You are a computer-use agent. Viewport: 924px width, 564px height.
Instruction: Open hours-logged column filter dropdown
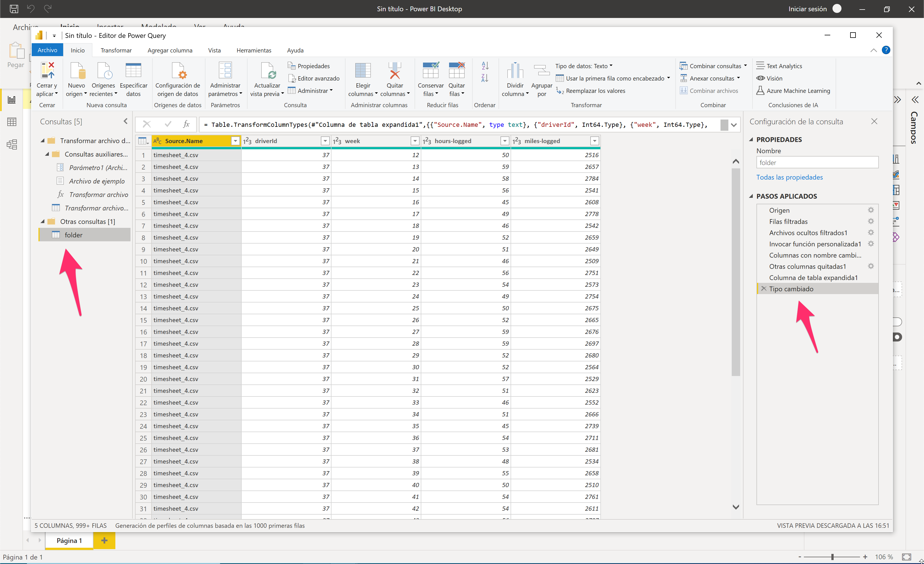505,141
